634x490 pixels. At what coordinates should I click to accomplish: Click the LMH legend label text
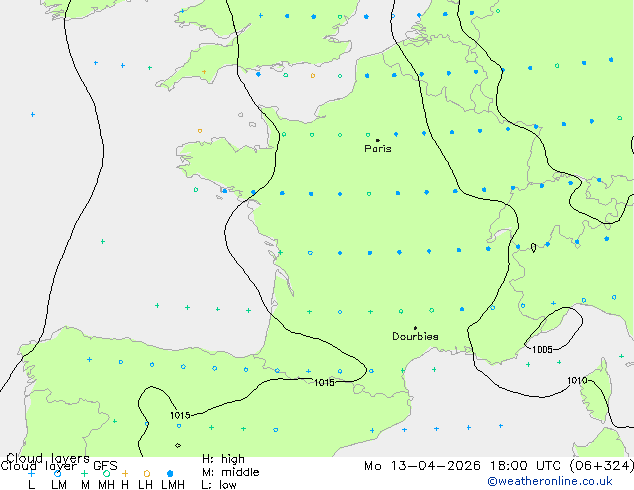pos(173,485)
